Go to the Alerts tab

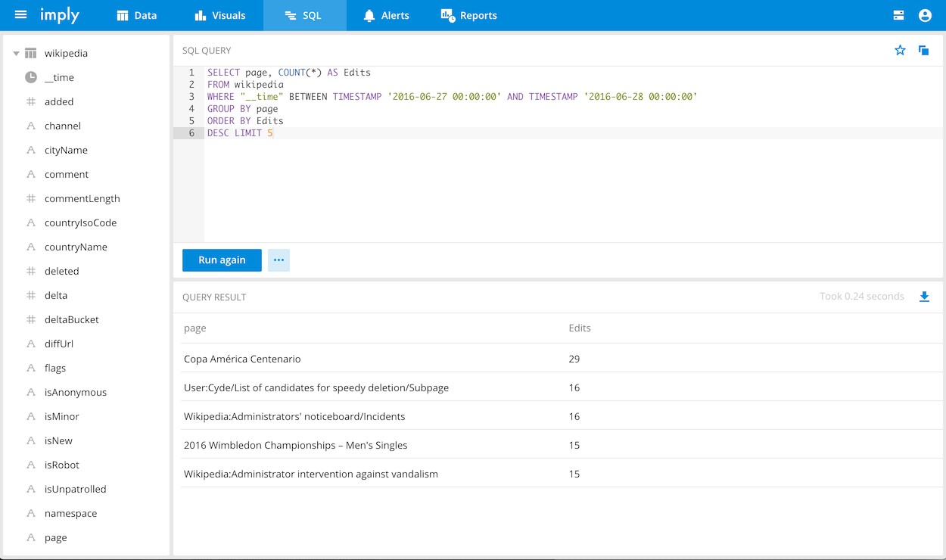(x=386, y=15)
